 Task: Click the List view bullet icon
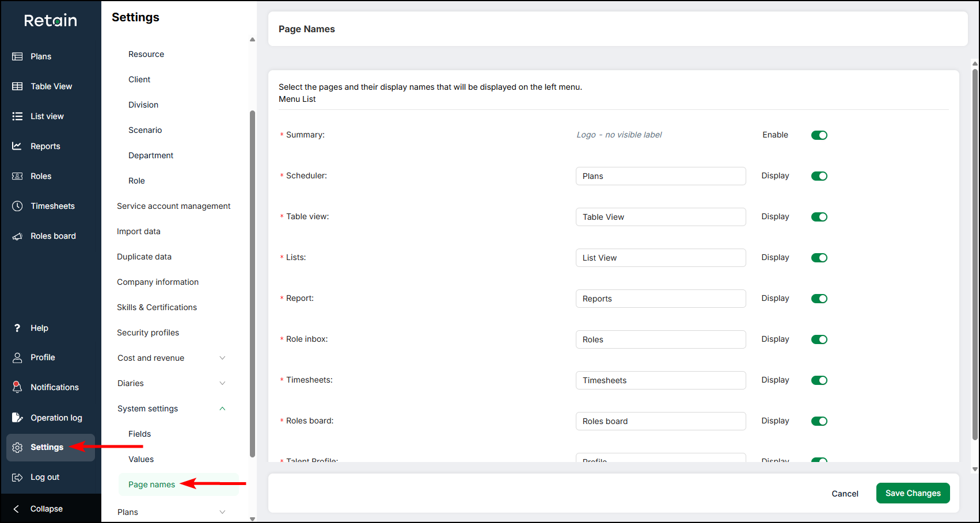17,116
